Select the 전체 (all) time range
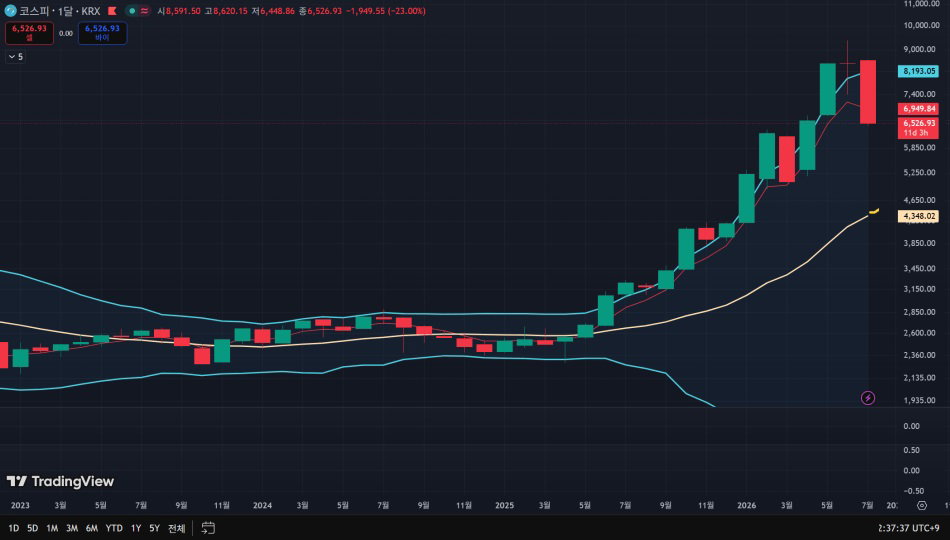The image size is (950, 540). (x=176, y=528)
